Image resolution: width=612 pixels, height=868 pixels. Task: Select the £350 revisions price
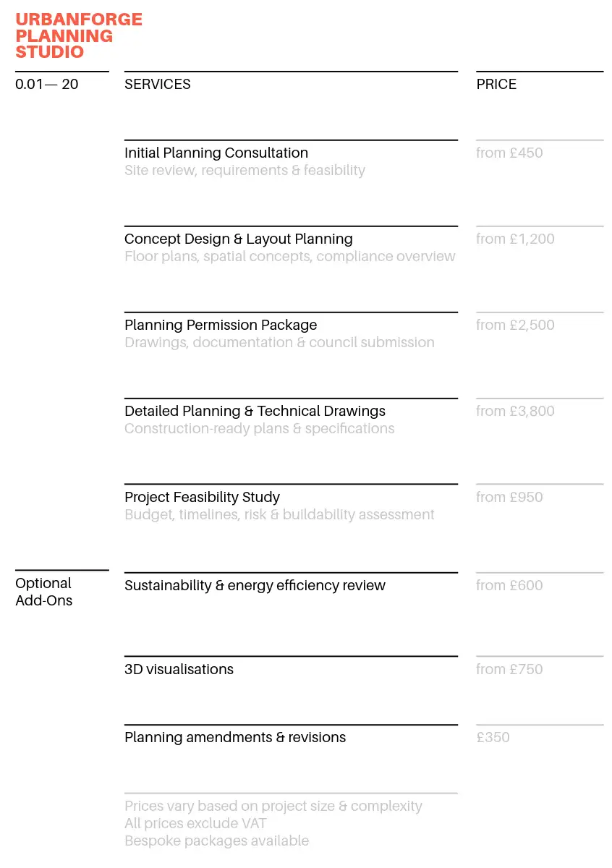pyautogui.click(x=493, y=738)
